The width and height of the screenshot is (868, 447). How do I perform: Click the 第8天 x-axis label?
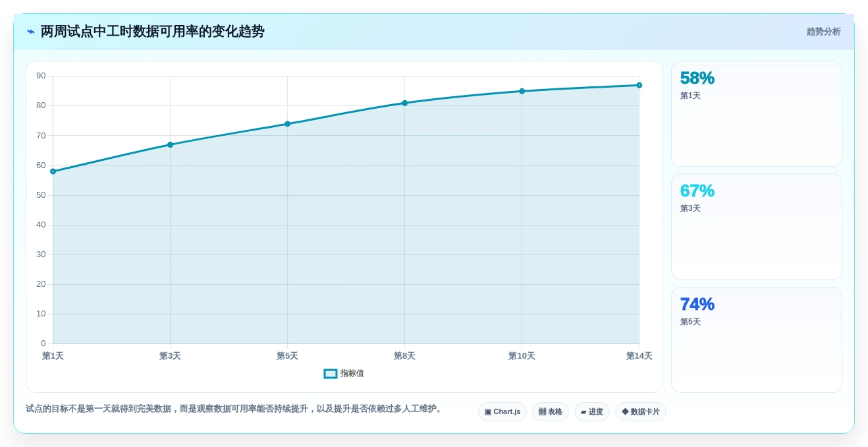tap(404, 356)
